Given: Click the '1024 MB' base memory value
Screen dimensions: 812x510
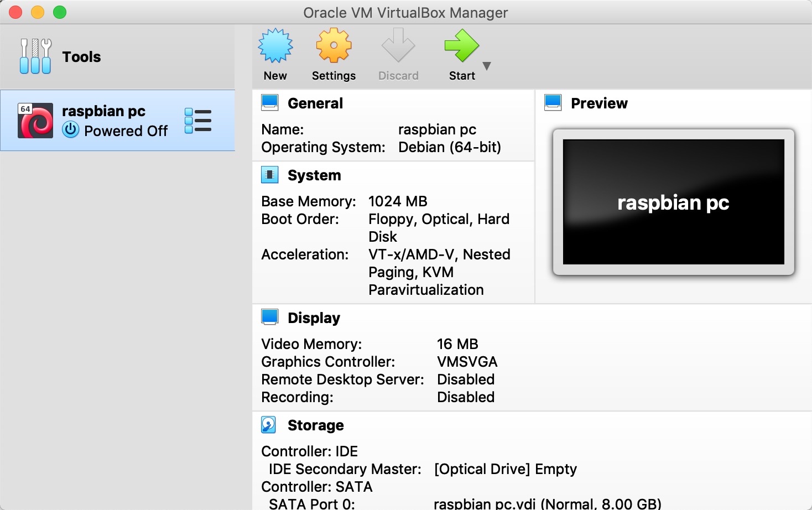Looking at the screenshot, I should pyautogui.click(x=398, y=201).
